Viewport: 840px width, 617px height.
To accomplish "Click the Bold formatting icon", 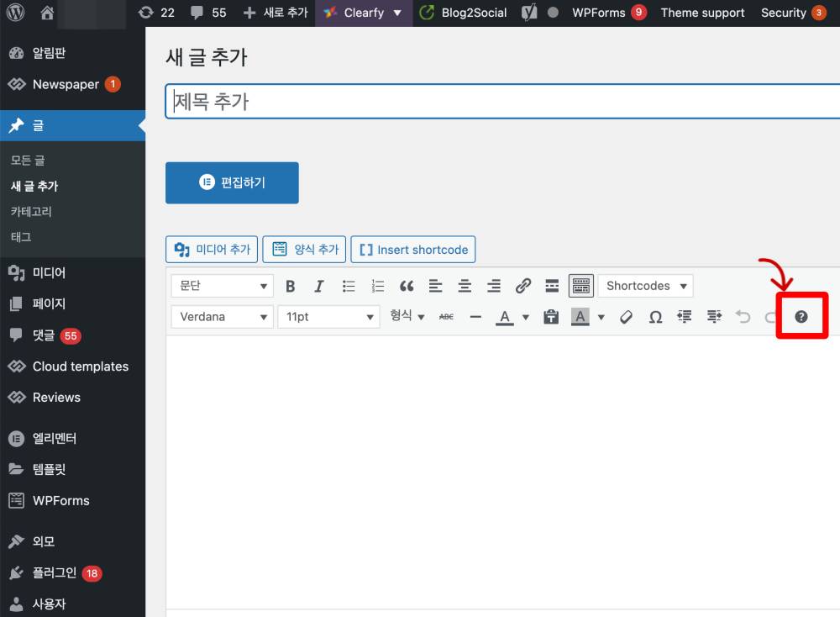I will 290,287.
